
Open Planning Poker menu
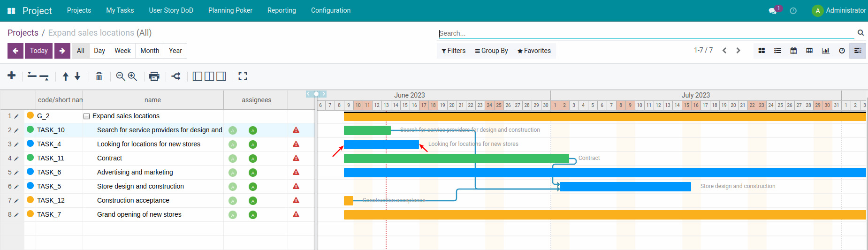(230, 10)
